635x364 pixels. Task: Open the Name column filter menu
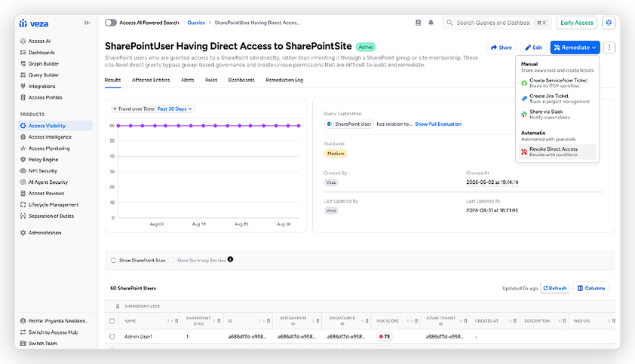[171, 321]
